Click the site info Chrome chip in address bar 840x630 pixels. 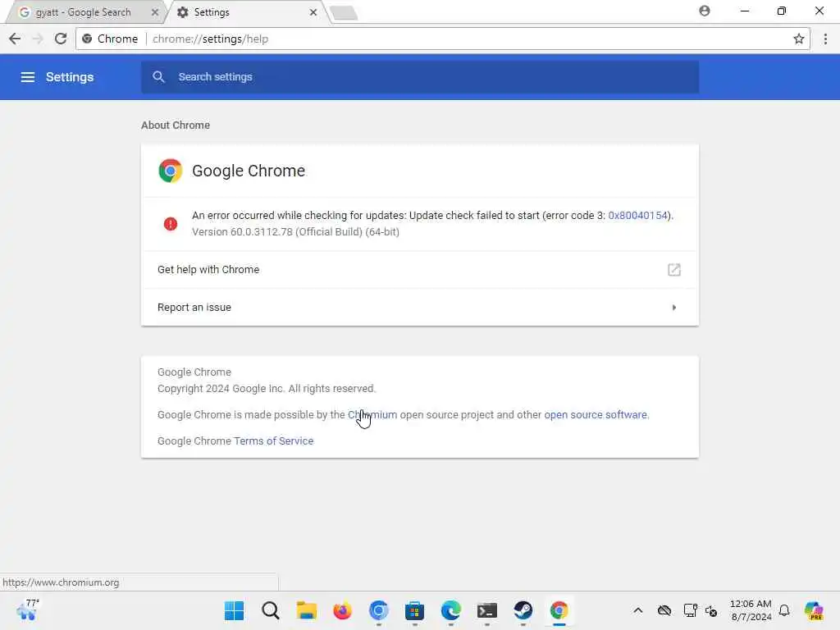(x=111, y=39)
